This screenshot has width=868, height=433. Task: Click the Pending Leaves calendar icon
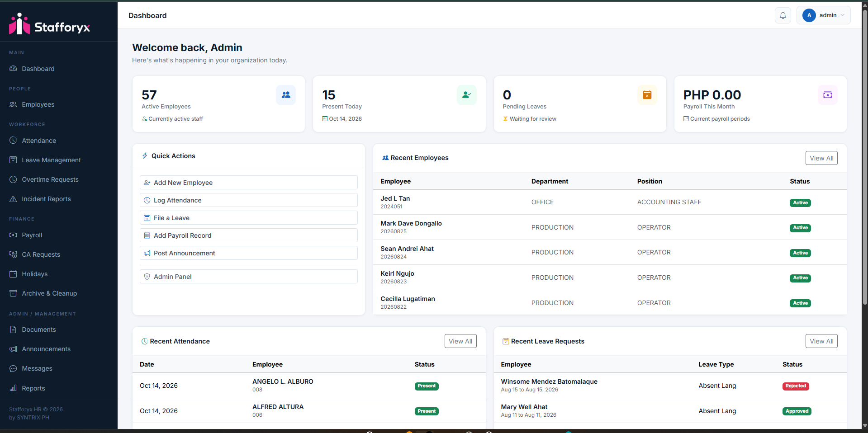(647, 95)
